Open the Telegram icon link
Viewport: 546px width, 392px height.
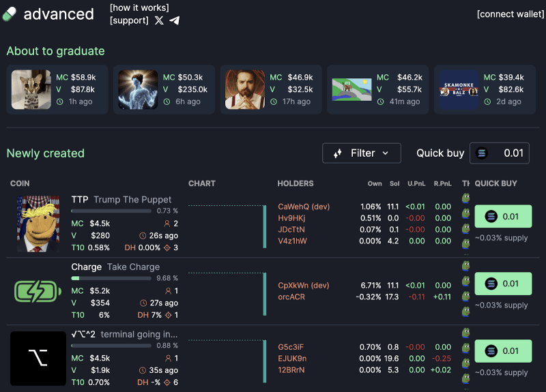[175, 20]
